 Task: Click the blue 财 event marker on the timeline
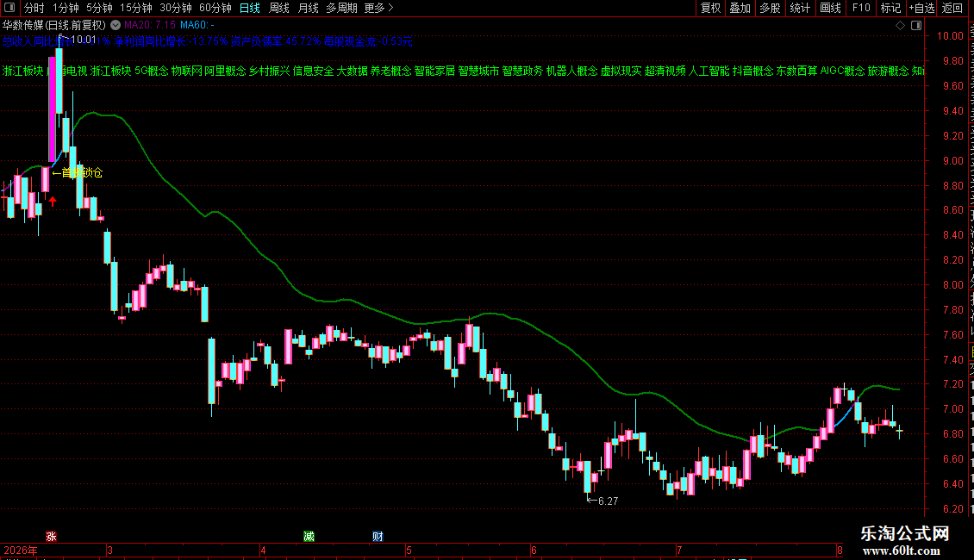(x=378, y=537)
